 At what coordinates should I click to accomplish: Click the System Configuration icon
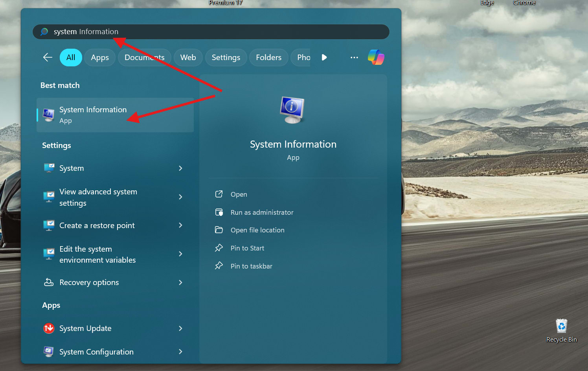click(49, 352)
